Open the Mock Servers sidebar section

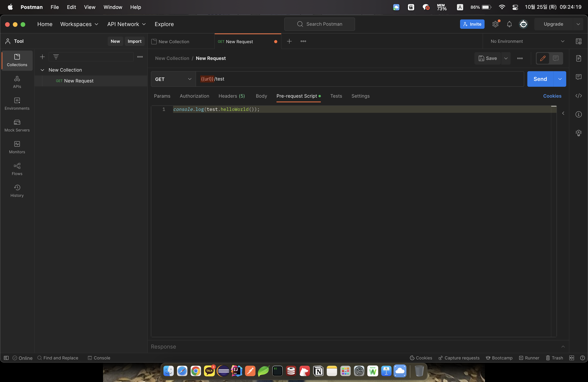(17, 125)
